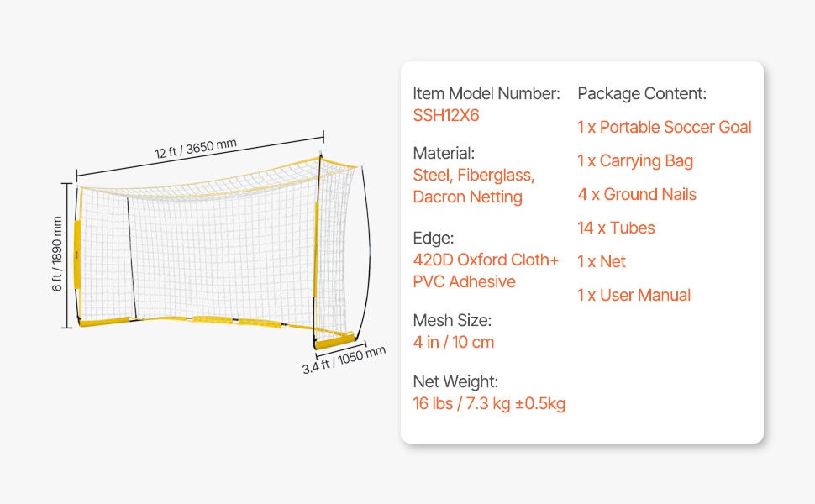
Task: Click the 6 ft / 1890 mm height label
Action: (57, 255)
